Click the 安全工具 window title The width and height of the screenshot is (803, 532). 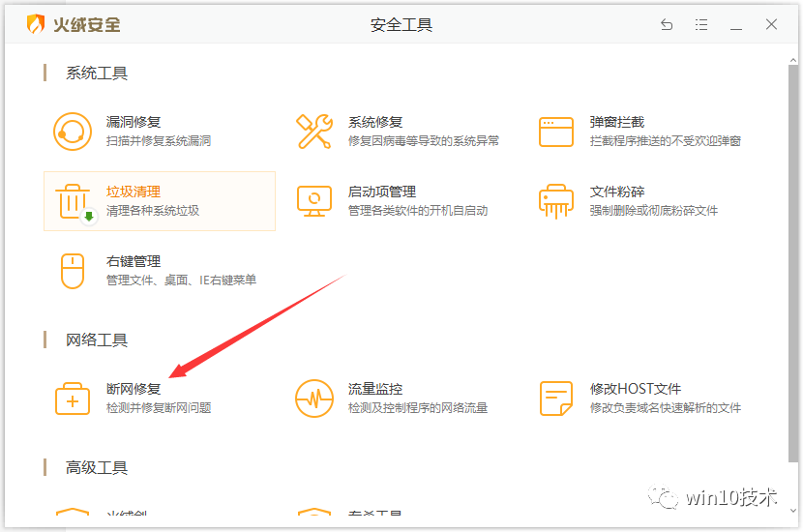[x=401, y=24]
